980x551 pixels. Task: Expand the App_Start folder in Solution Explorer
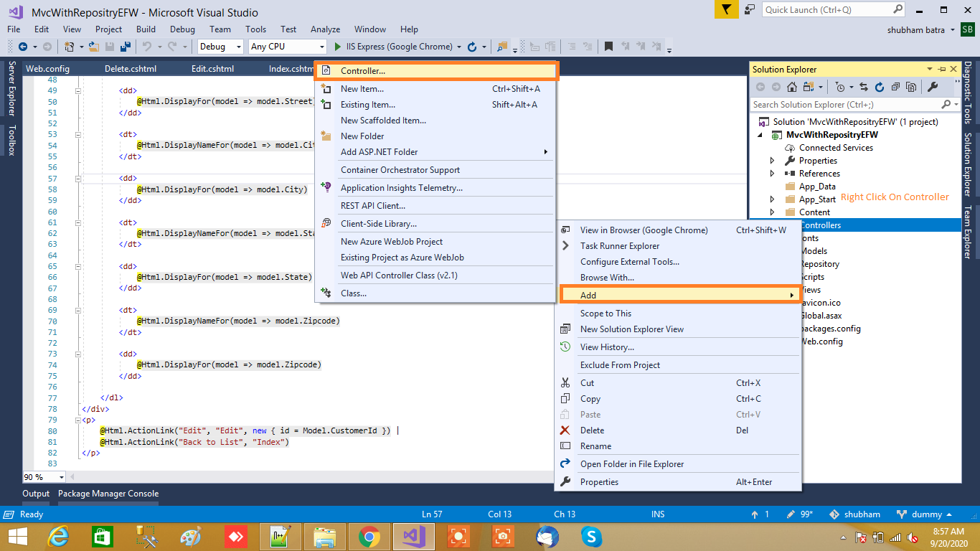tap(772, 199)
